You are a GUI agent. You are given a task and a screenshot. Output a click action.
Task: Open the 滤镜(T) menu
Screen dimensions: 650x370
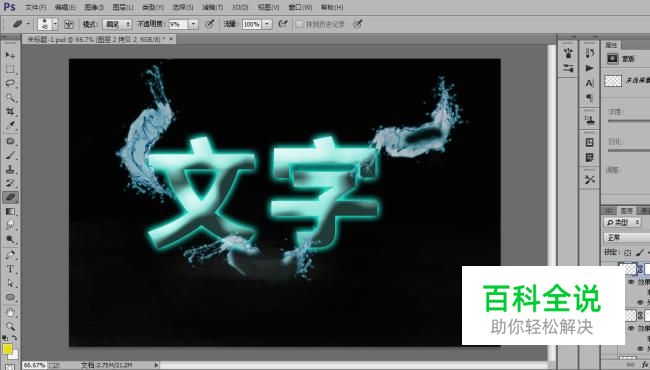[212, 7]
